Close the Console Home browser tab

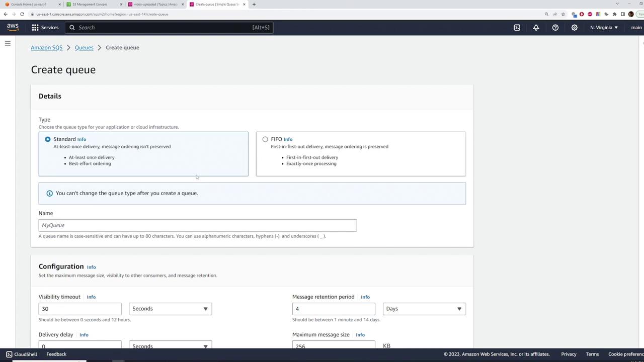tap(59, 5)
